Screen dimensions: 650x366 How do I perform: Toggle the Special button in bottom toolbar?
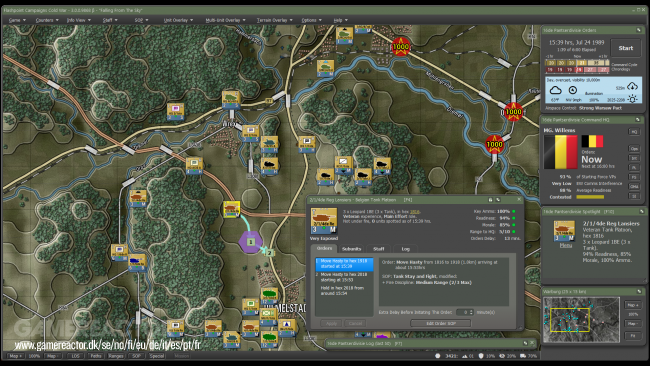pos(157,356)
